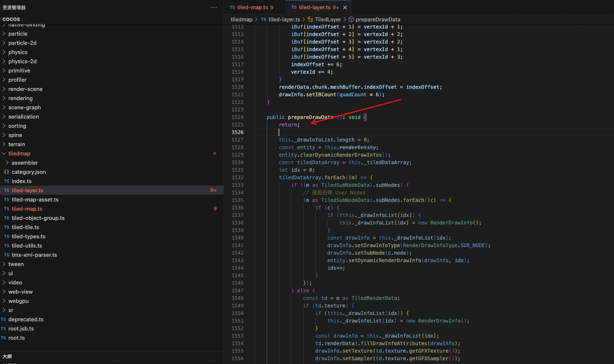Screen dimensions: 614x364
Task: Expand the assembler subfolder
Action: point(112,163)
